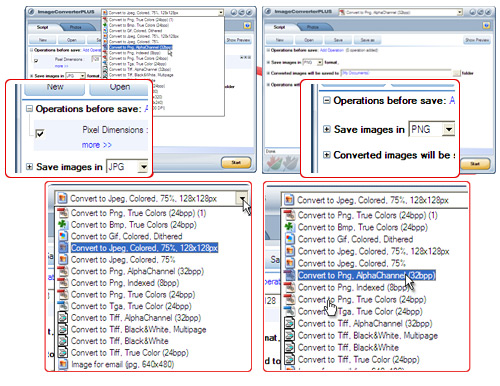Click the Tiff Black&White Multipage icon in lower-left list
Viewport: 500px width, 386px height.
[x=63, y=329]
